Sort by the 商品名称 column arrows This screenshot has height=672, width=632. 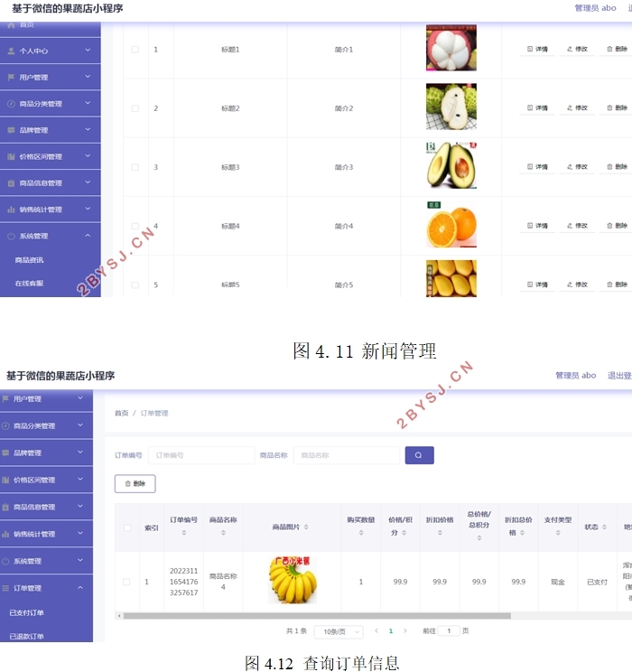click(x=223, y=533)
